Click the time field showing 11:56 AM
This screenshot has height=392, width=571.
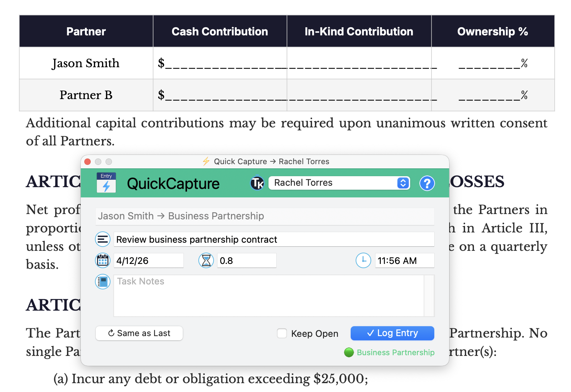pos(405,260)
